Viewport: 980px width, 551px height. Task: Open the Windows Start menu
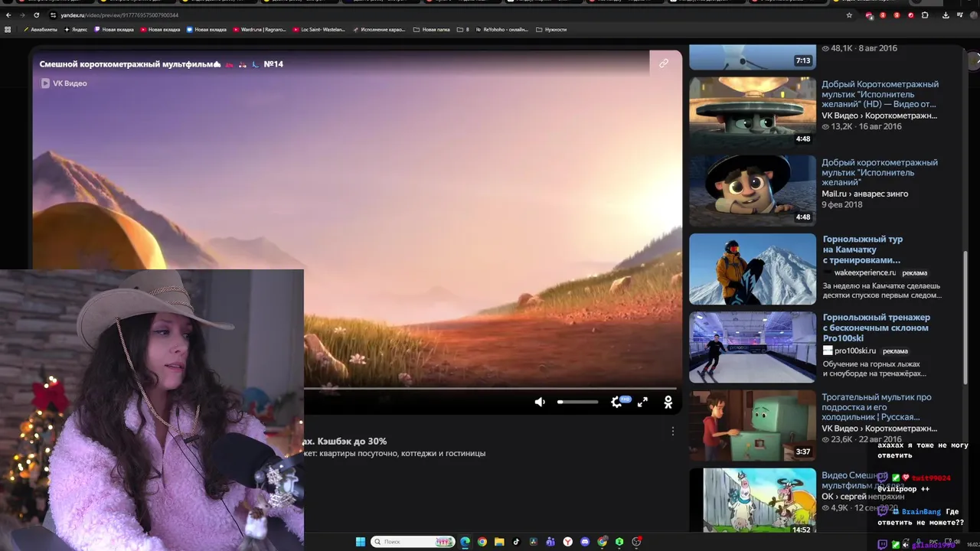(x=361, y=542)
